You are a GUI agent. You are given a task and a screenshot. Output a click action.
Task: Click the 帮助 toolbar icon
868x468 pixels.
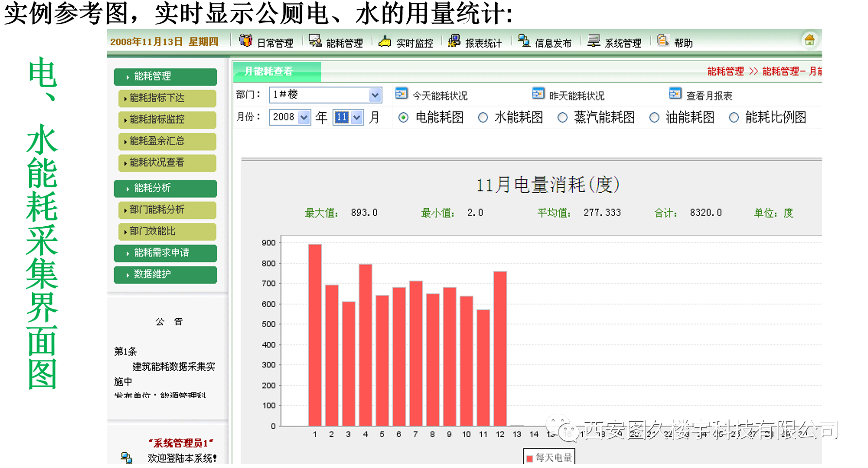[x=662, y=40]
